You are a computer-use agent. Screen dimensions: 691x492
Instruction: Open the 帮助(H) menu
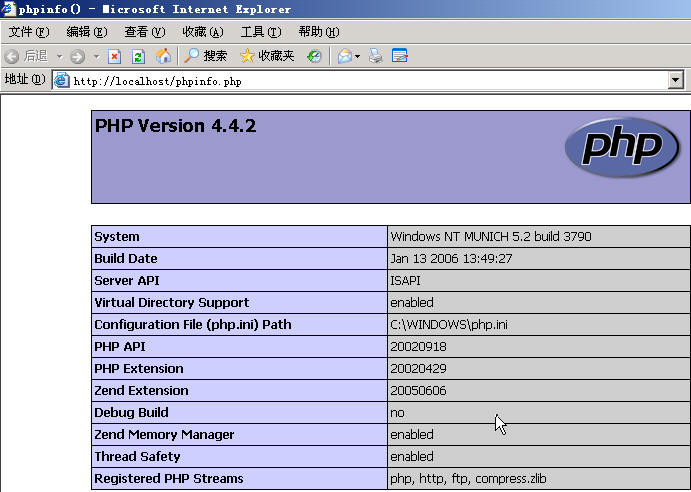click(x=319, y=32)
